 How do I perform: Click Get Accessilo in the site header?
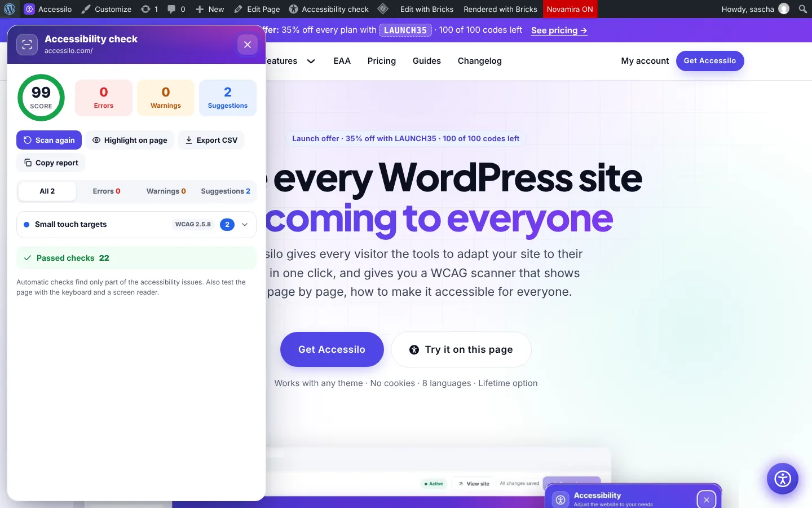(710, 61)
